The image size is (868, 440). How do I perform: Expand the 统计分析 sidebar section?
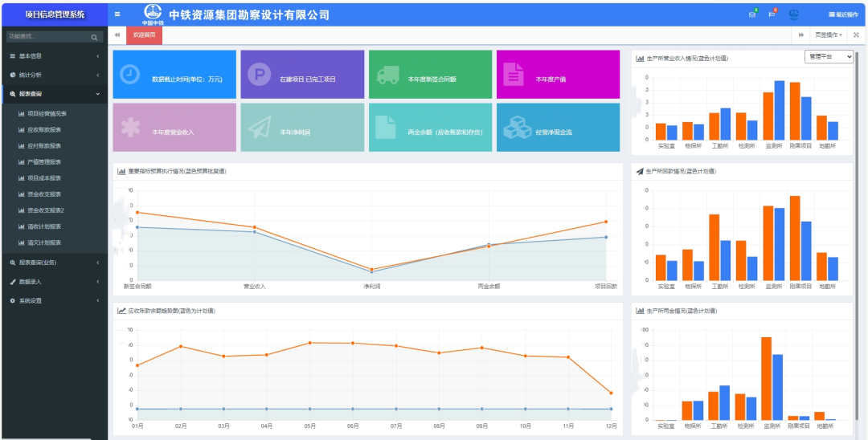coord(53,75)
